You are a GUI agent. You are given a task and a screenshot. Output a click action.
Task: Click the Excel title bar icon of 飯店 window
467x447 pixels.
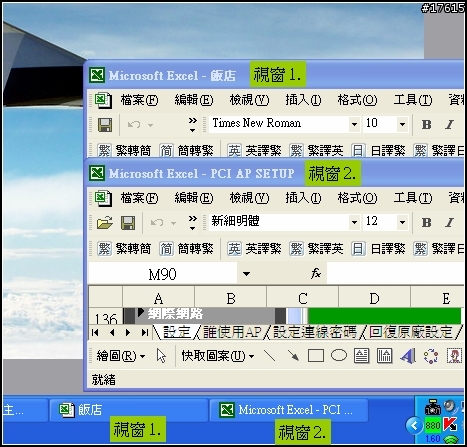coord(97,75)
